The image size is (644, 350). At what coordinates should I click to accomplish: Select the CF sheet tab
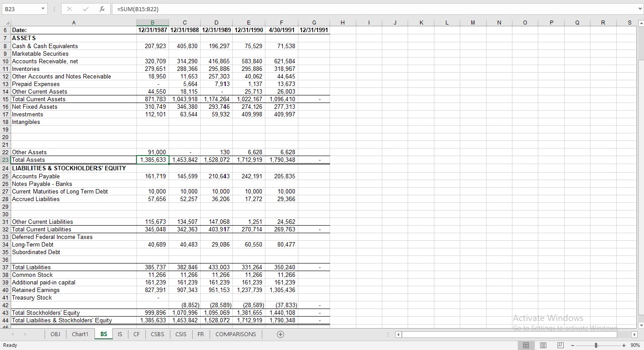[x=136, y=334]
